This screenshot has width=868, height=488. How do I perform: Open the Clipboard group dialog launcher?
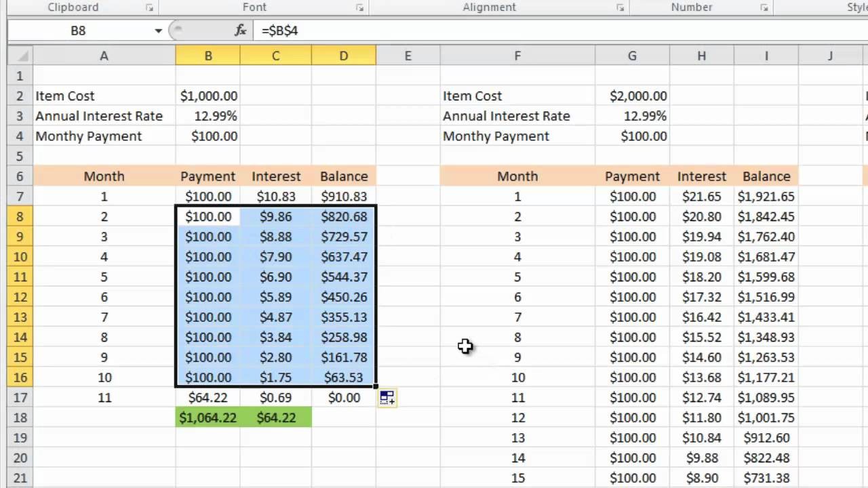pos(149,7)
